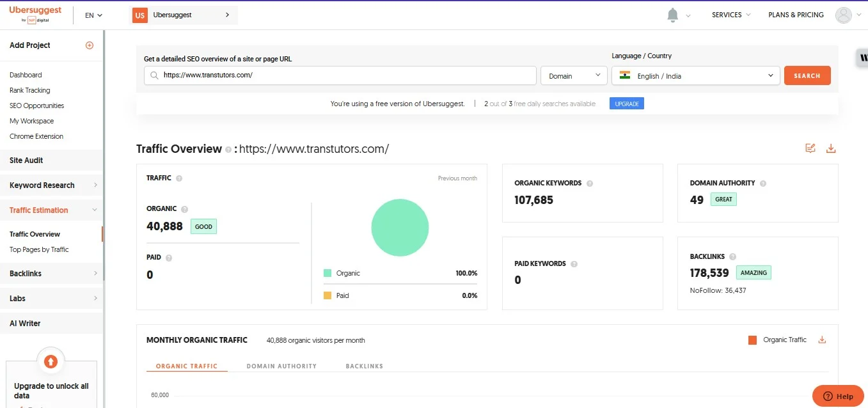Open the English / India language dropdown
868x408 pixels.
click(696, 75)
